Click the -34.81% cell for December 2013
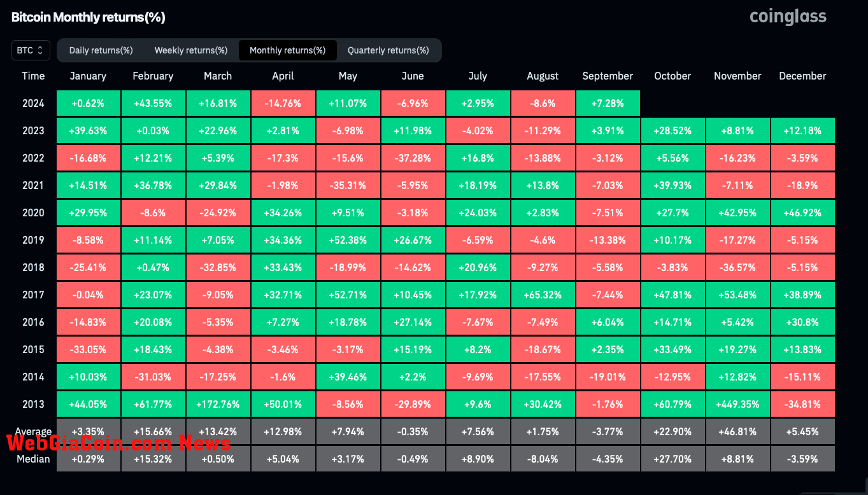Viewport: 868px width, 495px height. (x=802, y=404)
